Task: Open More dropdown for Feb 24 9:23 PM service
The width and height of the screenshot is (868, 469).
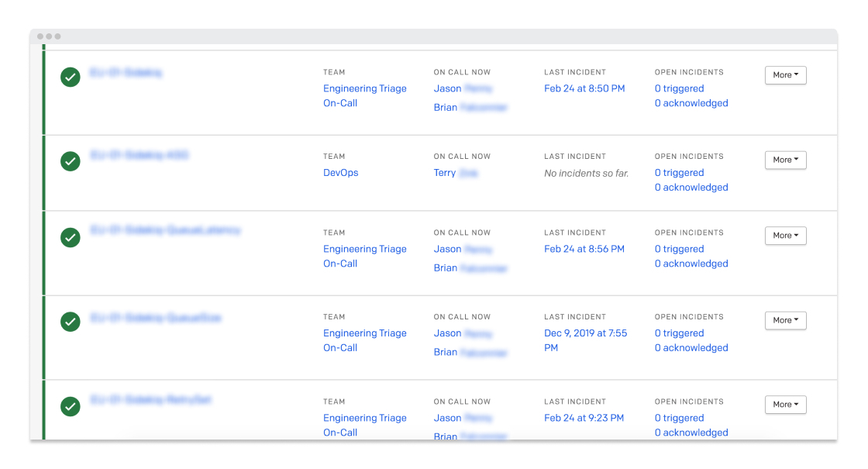Action: coord(786,405)
